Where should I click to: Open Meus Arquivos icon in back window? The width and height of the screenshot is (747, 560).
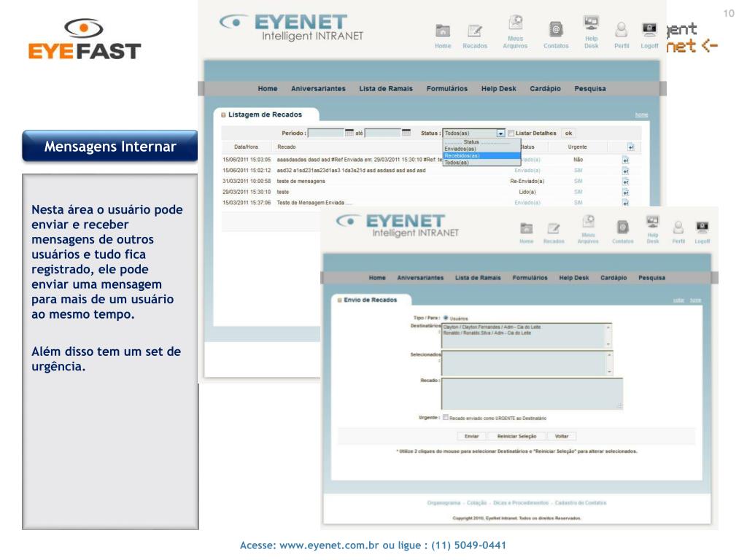[x=515, y=31]
